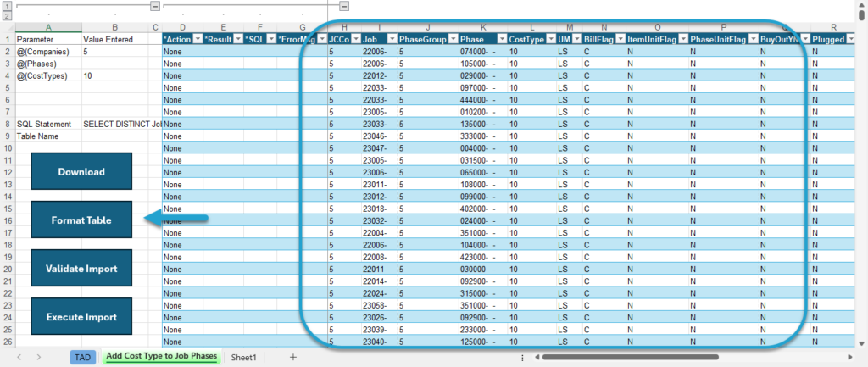Select the Phase cell '010200-'
The image size is (868, 367).
[x=483, y=112]
